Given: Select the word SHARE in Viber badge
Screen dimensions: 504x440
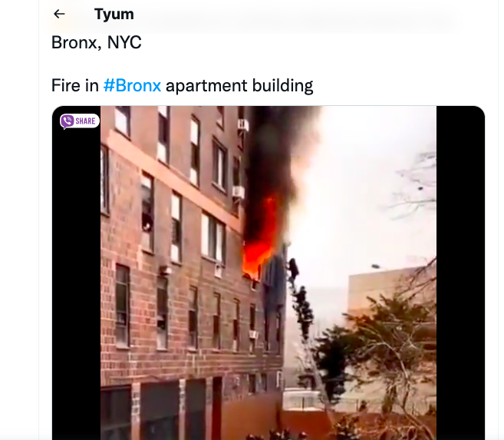Looking at the screenshot, I should click(x=85, y=121).
